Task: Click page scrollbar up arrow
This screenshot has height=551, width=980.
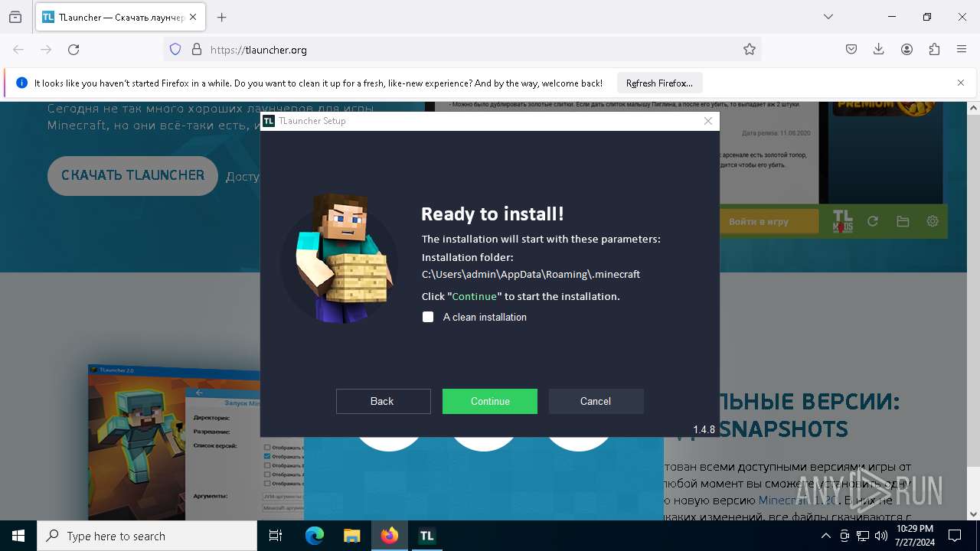Action: pyautogui.click(x=974, y=108)
